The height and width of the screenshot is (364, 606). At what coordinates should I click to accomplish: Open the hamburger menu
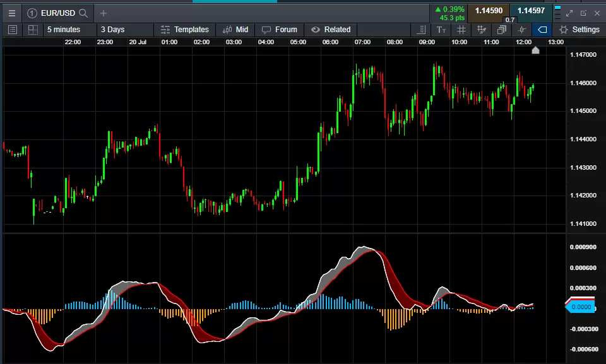coord(11,13)
